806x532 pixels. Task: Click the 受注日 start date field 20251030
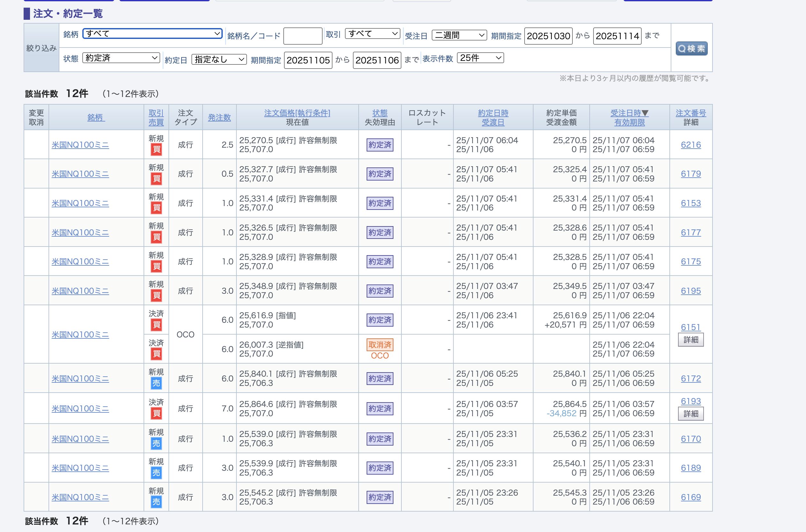(x=548, y=36)
